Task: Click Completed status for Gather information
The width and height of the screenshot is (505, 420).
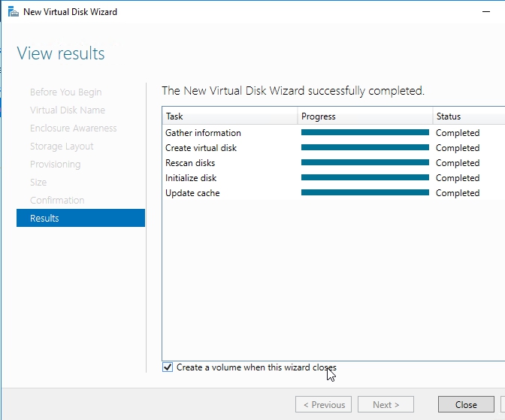Action: 458,133
